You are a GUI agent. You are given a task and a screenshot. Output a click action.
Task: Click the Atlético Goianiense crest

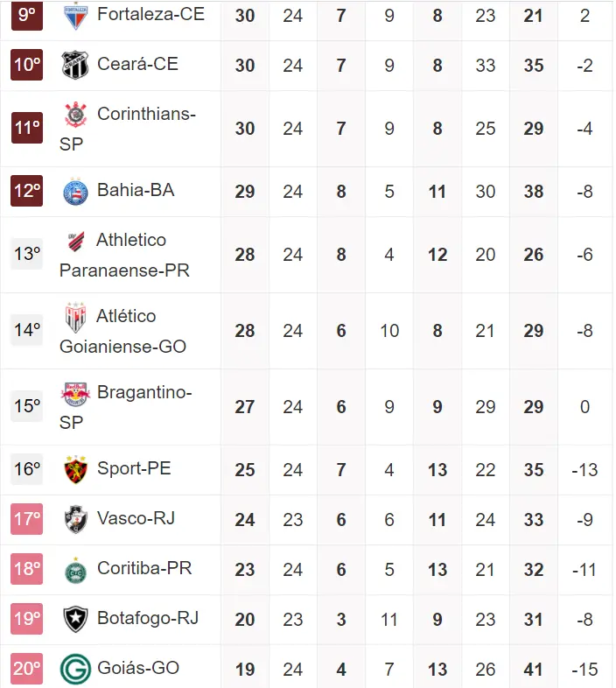point(75,317)
